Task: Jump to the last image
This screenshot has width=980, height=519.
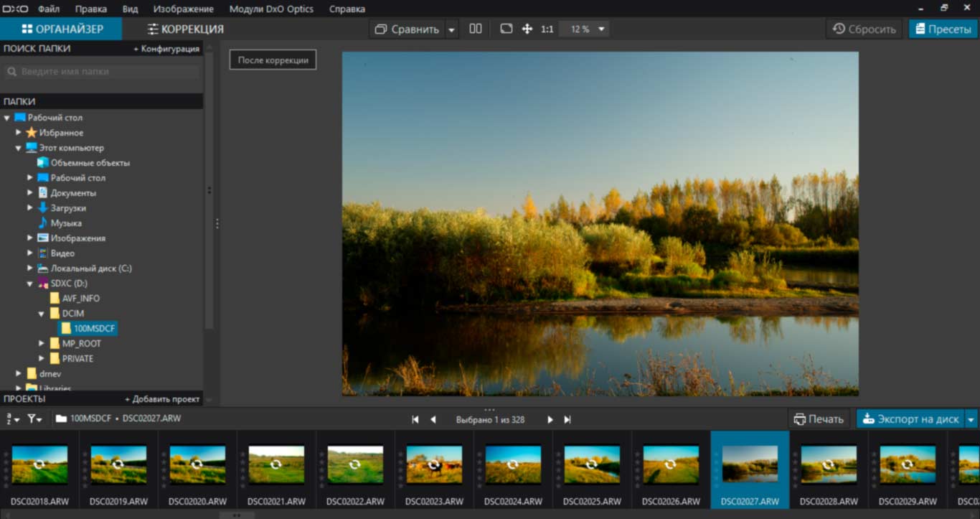Action: [567, 419]
